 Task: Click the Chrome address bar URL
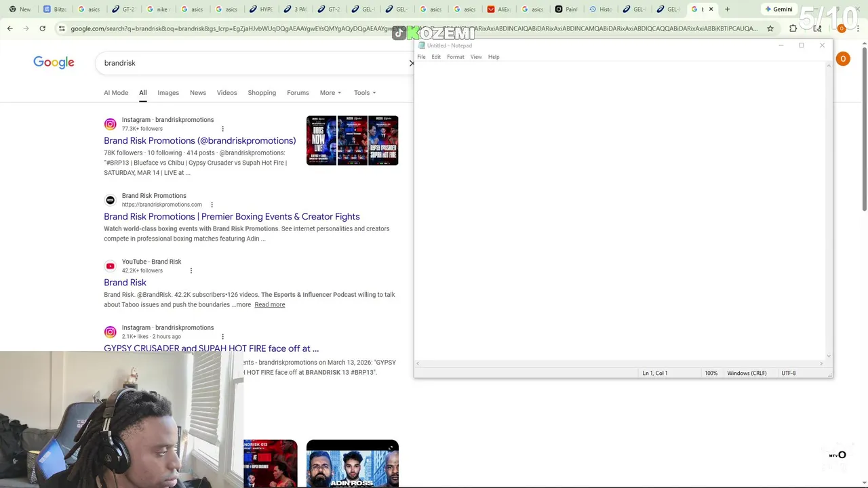pos(414,28)
